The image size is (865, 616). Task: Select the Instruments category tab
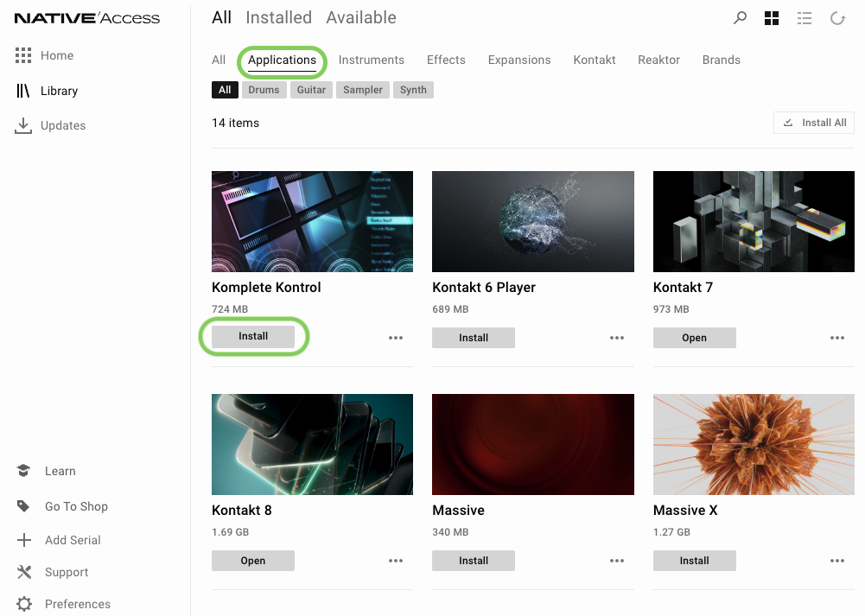coord(372,60)
